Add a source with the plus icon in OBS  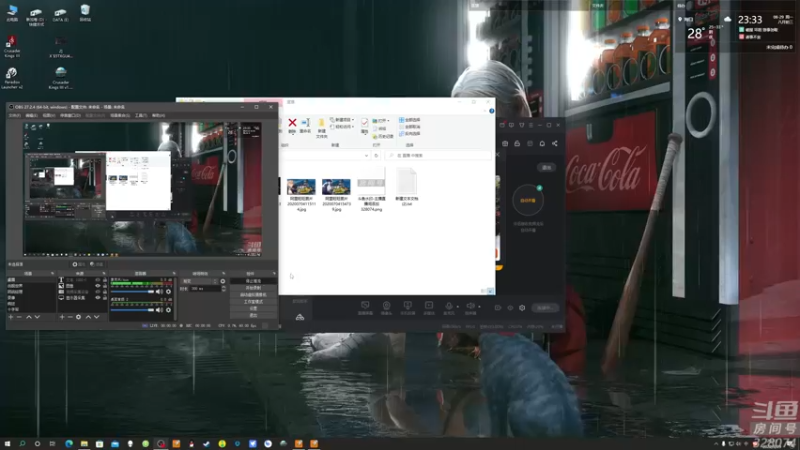coord(62,317)
